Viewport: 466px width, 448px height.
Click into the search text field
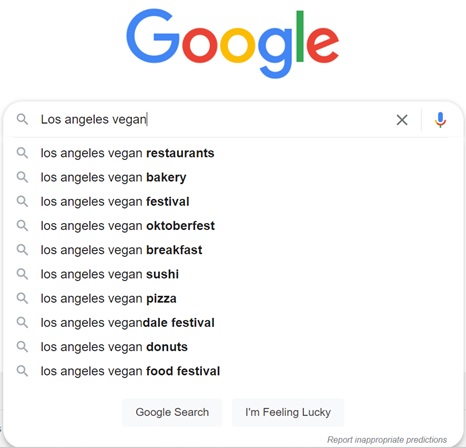click(213, 119)
